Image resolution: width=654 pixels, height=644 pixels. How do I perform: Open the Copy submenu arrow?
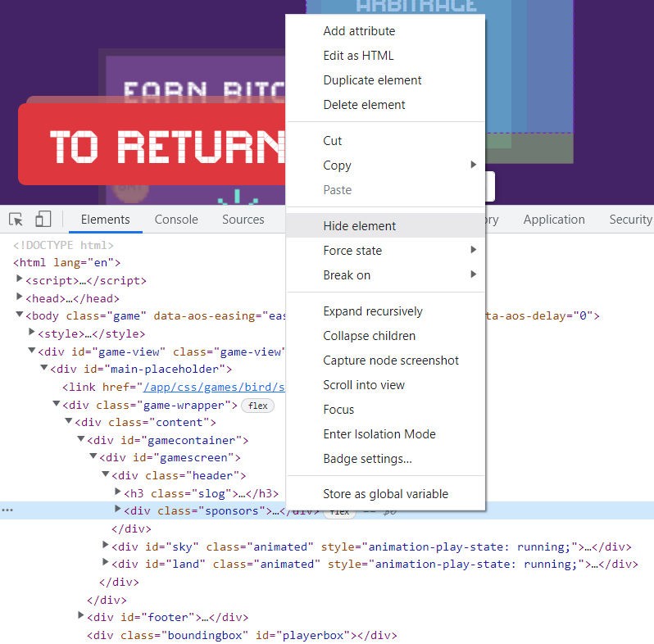coord(473,165)
